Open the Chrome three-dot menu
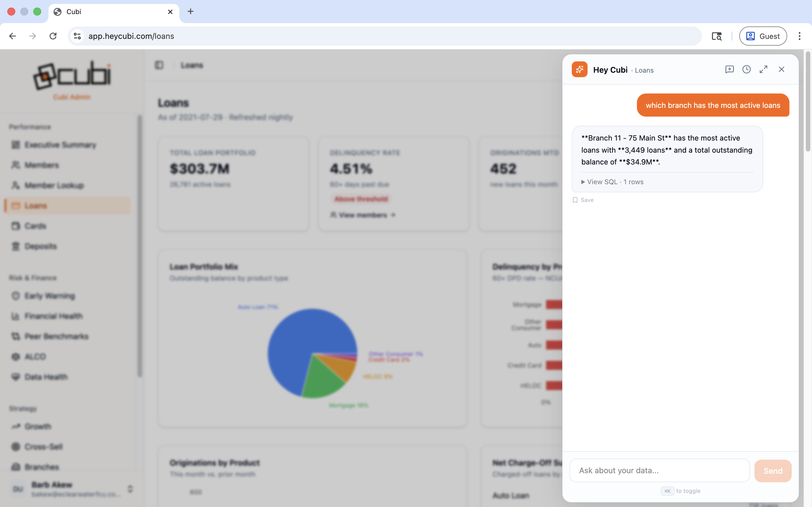The height and width of the screenshot is (507, 812). point(799,36)
